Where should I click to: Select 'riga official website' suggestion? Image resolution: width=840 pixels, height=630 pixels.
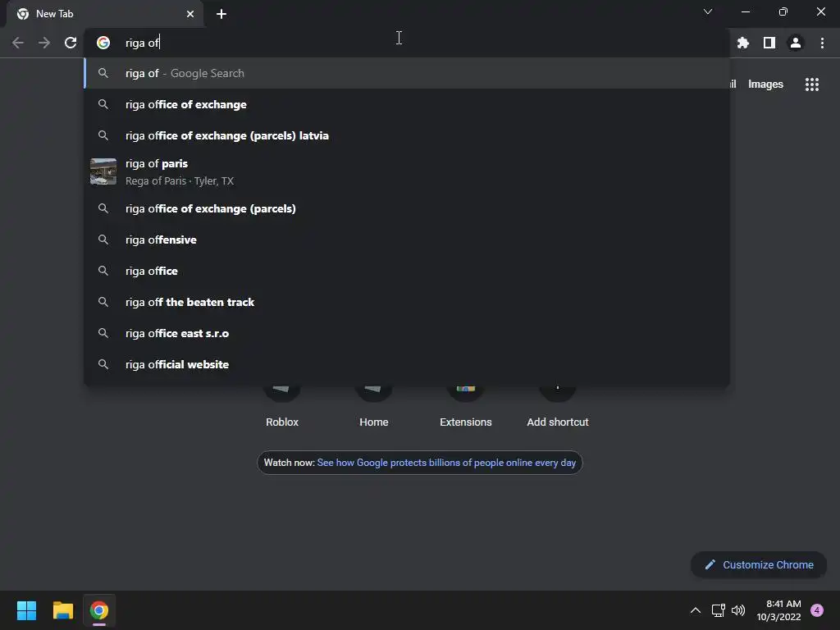click(407, 363)
